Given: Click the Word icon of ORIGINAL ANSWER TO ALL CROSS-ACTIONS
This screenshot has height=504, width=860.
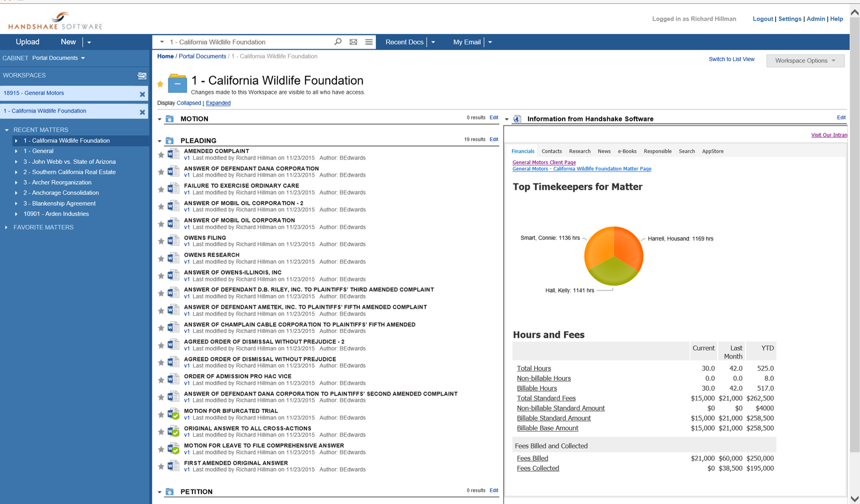Looking at the screenshot, I should (174, 432).
